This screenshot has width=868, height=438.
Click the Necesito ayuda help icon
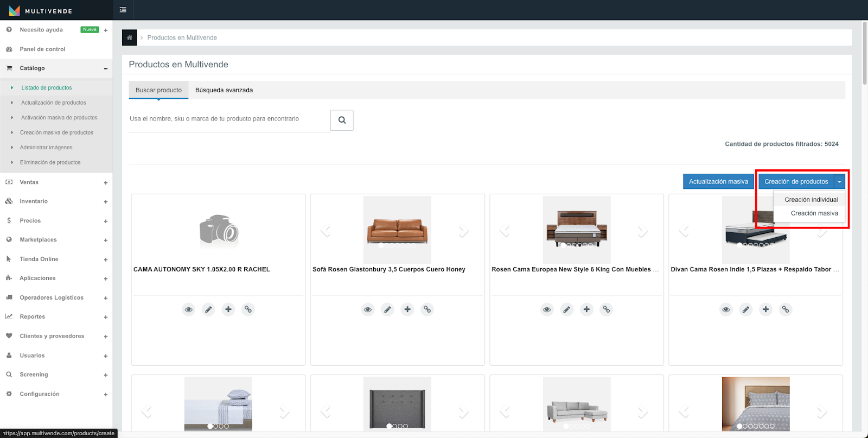[x=9, y=29]
